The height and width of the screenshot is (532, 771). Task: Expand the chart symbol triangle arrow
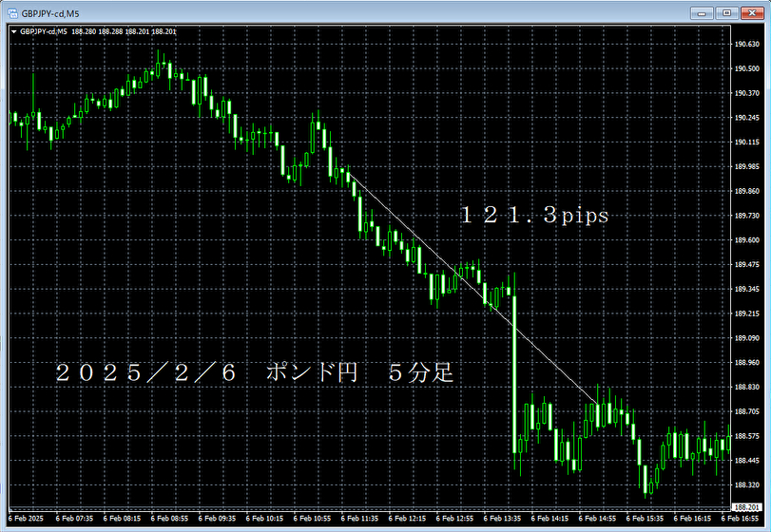[x=14, y=31]
